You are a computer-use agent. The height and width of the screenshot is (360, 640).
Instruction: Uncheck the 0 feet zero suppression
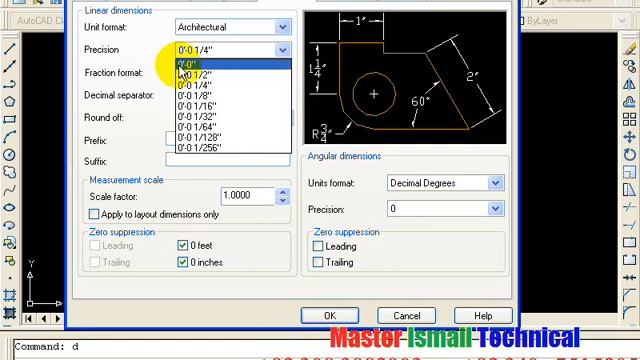pos(182,245)
